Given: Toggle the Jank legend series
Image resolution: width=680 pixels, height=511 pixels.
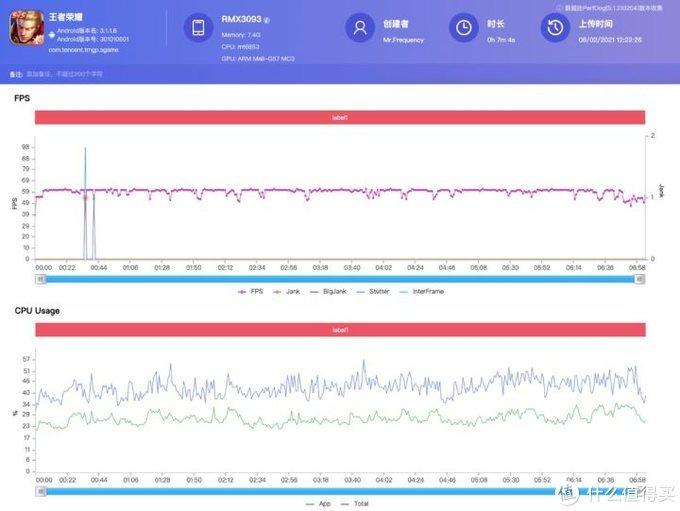Looking at the screenshot, I should tap(286, 292).
